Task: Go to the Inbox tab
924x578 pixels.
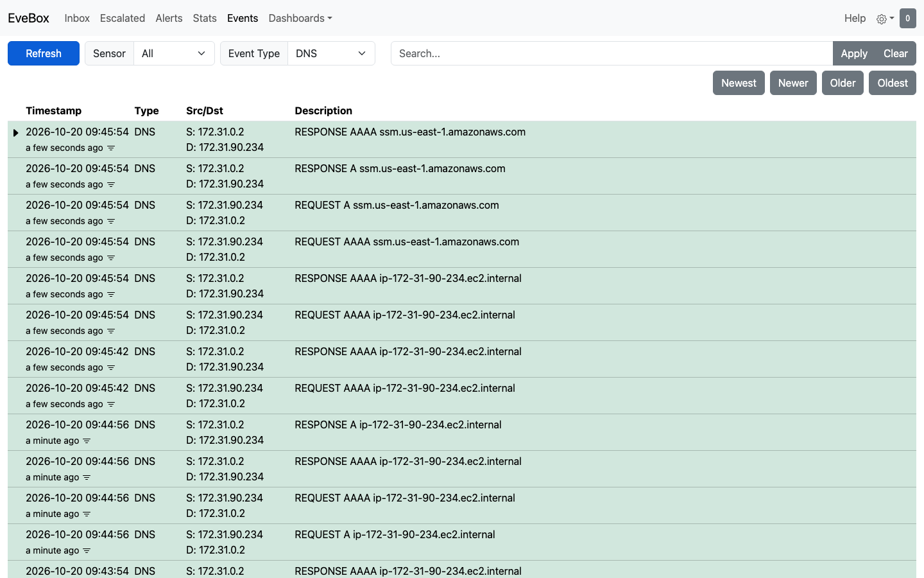Action: (77, 18)
